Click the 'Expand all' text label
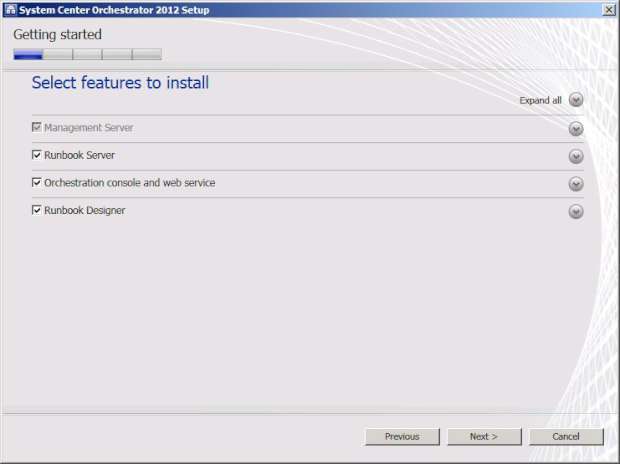620x464 pixels. (540, 101)
